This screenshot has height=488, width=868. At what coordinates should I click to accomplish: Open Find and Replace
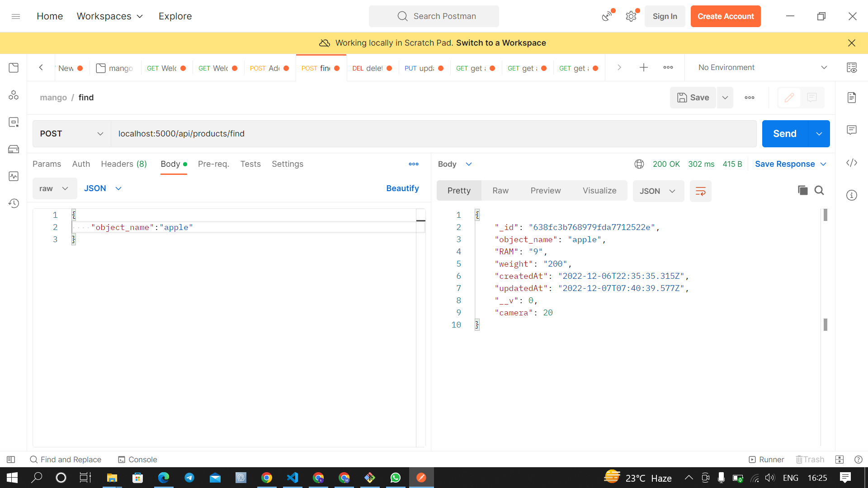66,460
